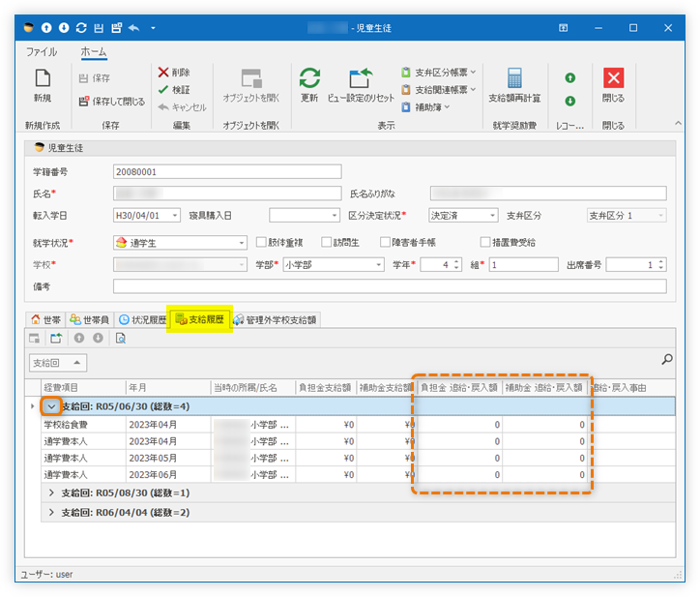Click the 更新 refresh icon
Viewport: 700px width, 597px height.
point(309,78)
